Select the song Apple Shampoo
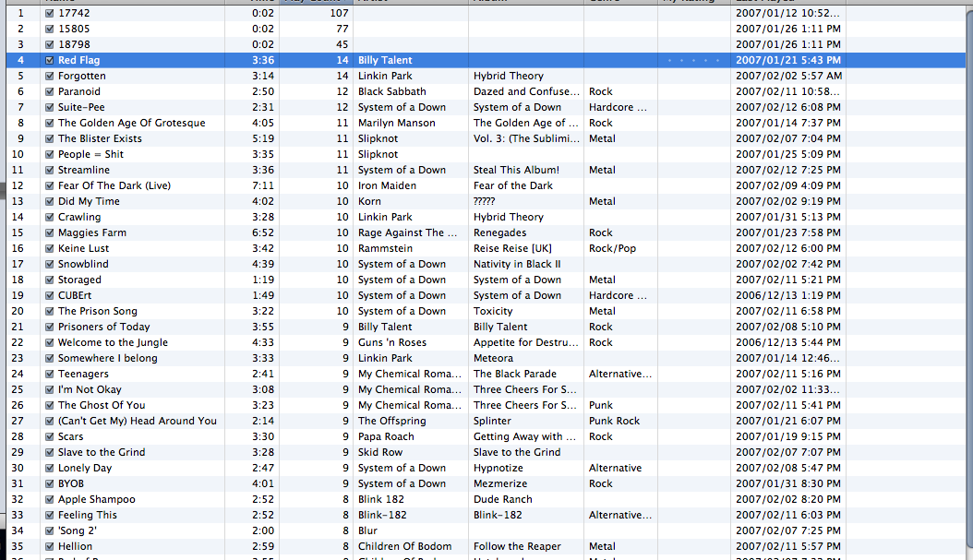Viewport: 973px width, 560px height. pos(96,499)
